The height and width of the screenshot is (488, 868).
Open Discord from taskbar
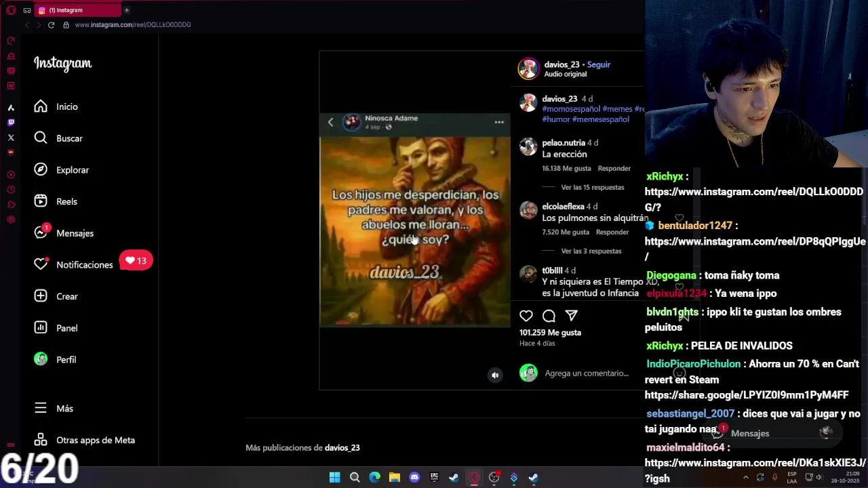(x=414, y=477)
